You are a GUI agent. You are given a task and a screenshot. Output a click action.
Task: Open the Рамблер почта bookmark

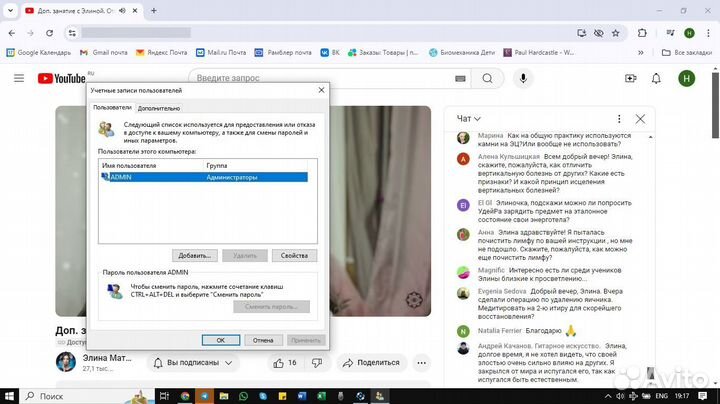click(x=282, y=53)
